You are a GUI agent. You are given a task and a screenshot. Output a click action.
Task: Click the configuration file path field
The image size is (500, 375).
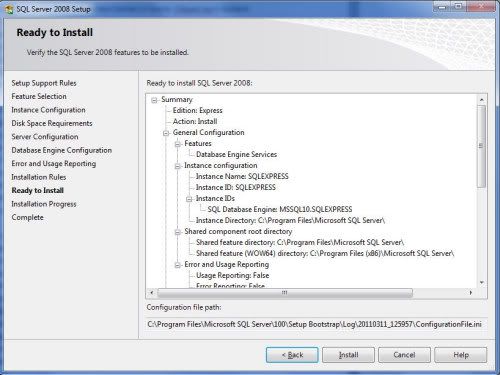316,324
